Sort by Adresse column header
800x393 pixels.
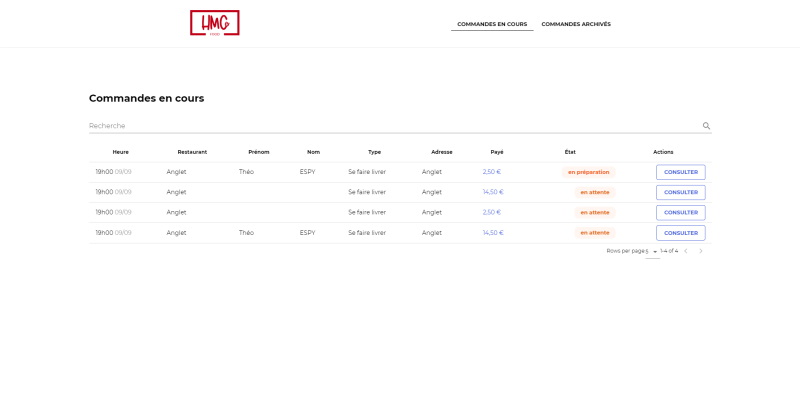[442, 152]
